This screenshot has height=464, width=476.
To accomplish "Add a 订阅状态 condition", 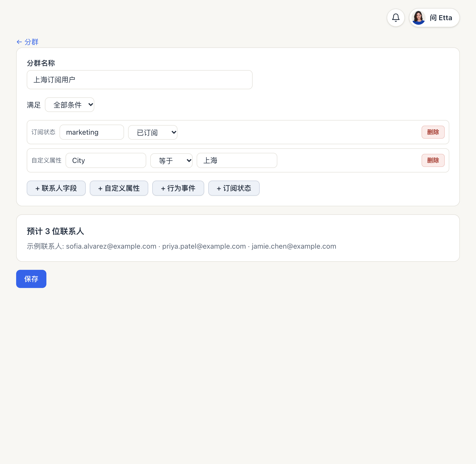I will 234,188.
